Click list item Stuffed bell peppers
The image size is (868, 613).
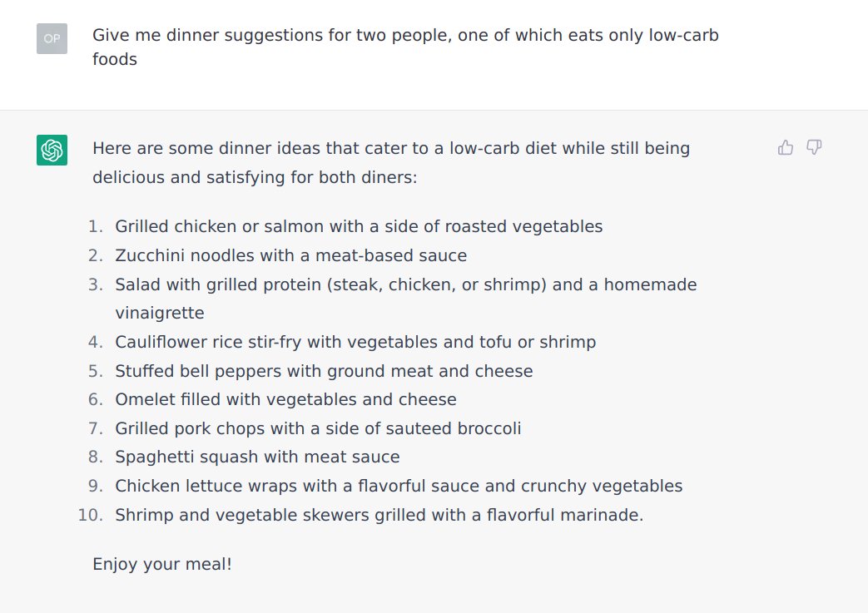tap(324, 371)
